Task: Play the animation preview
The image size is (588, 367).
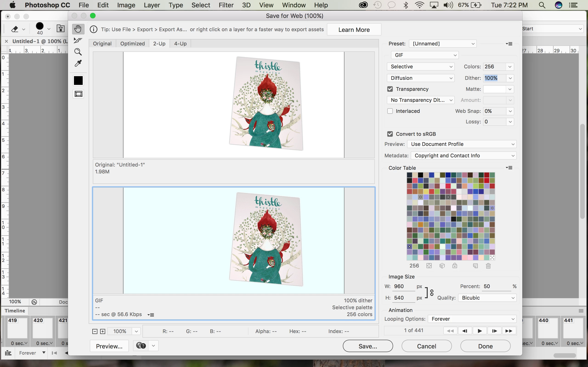Action: click(x=480, y=331)
